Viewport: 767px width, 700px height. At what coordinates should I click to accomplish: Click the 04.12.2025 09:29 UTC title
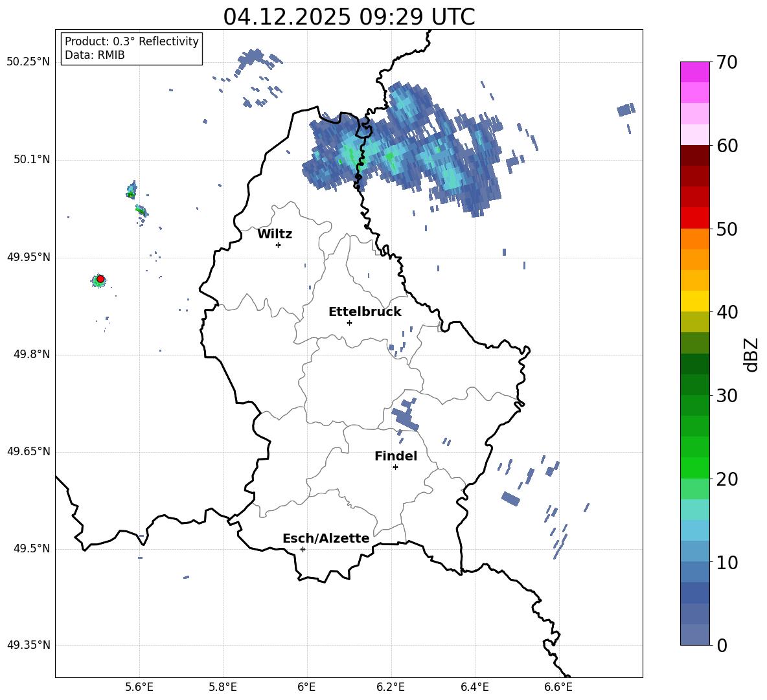coord(349,17)
